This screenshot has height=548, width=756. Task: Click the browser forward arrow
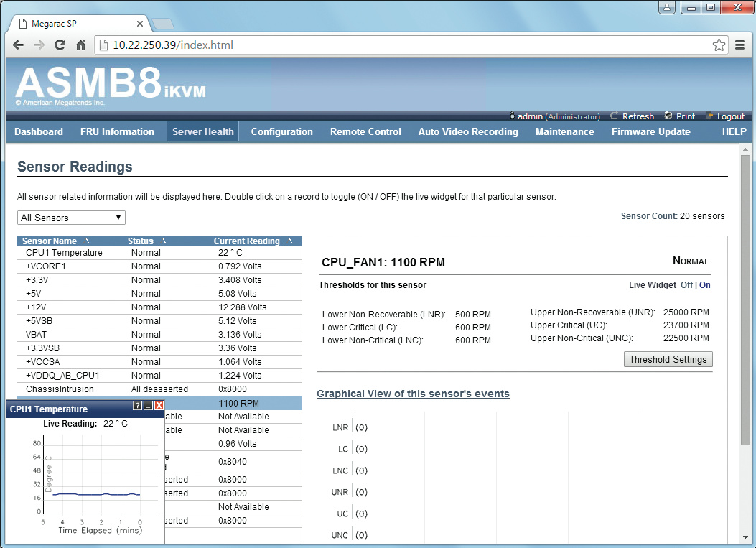[x=39, y=45]
